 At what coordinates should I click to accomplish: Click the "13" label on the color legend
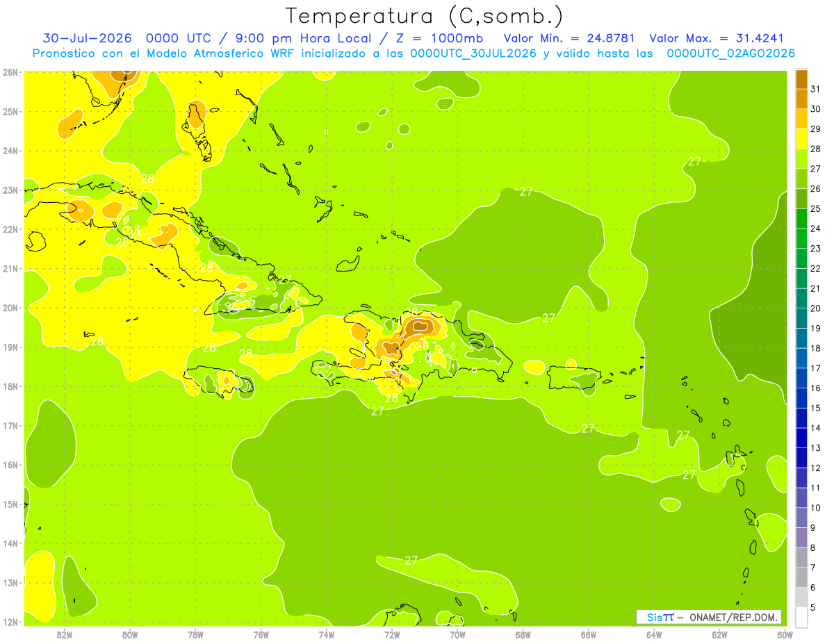(815, 448)
